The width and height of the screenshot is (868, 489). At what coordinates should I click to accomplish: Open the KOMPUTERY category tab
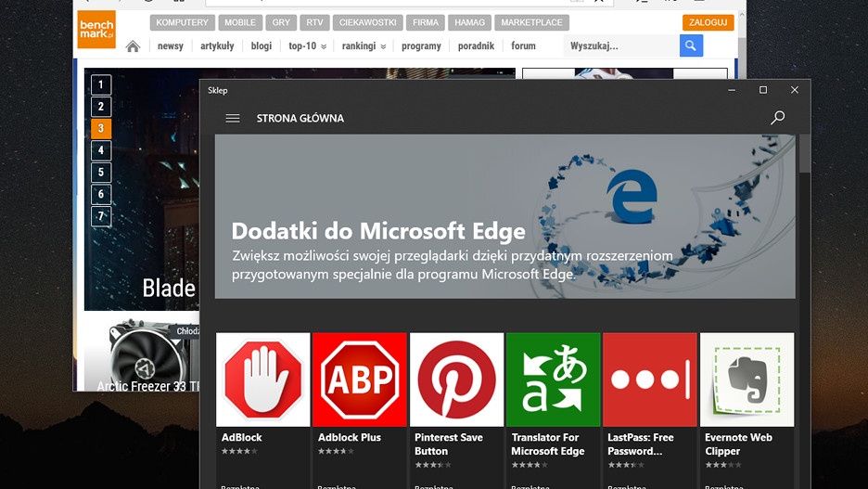click(x=182, y=22)
